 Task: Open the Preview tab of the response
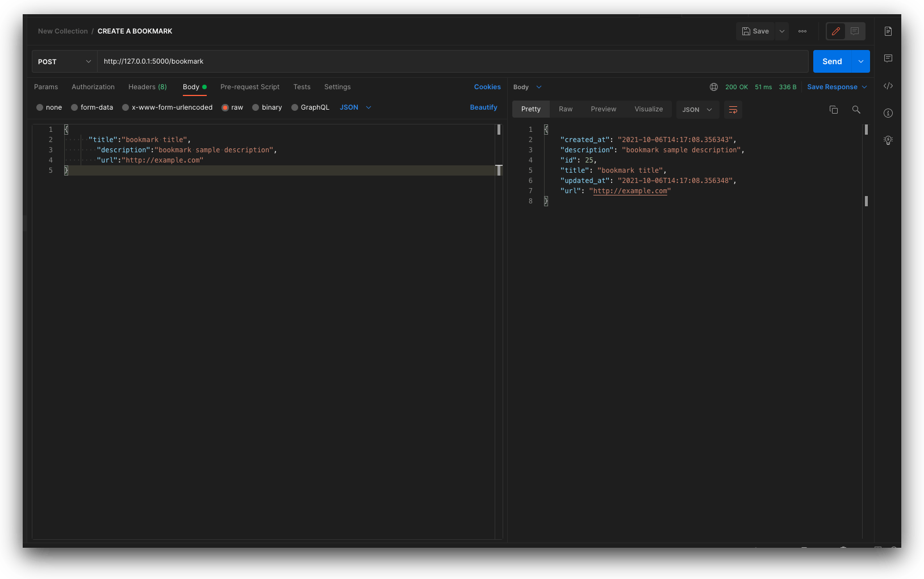coord(603,109)
